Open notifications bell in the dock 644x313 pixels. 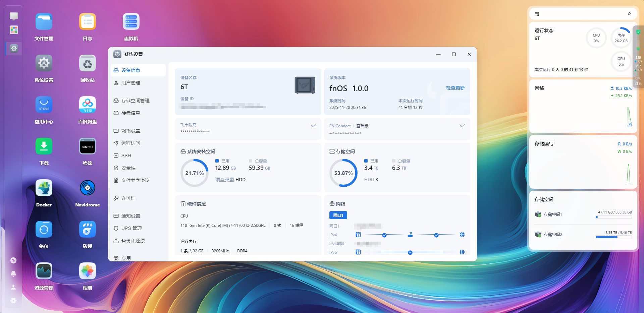pyautogui.click(x=13, y=274)
